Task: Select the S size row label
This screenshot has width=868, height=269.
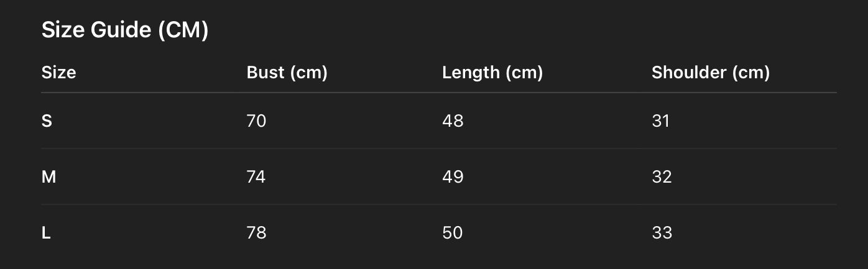Action: pos(47,121)
